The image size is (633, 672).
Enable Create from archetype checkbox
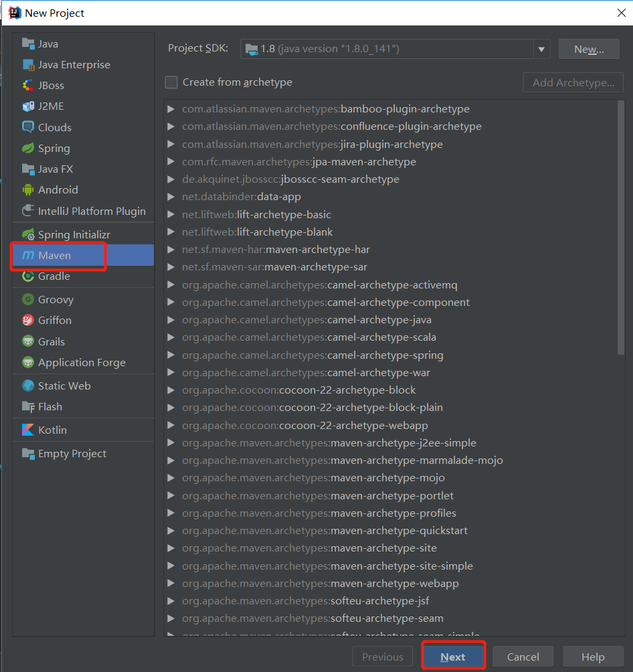point(171,82)
